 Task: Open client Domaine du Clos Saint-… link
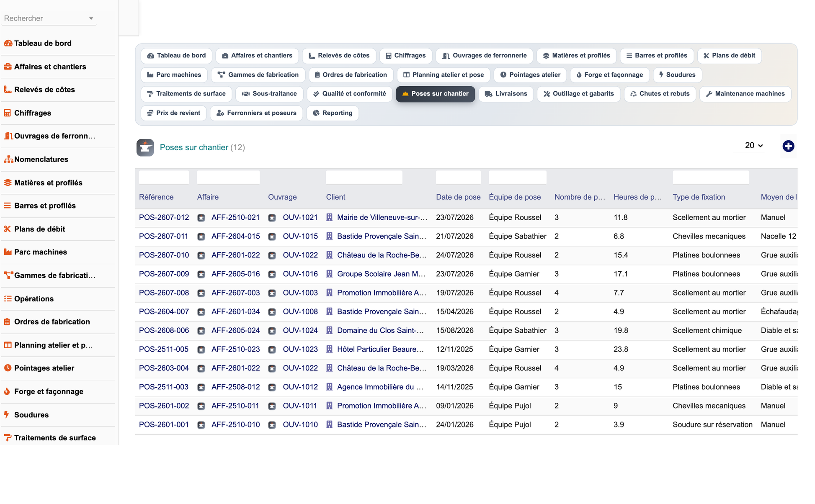(x=380, y=331)
